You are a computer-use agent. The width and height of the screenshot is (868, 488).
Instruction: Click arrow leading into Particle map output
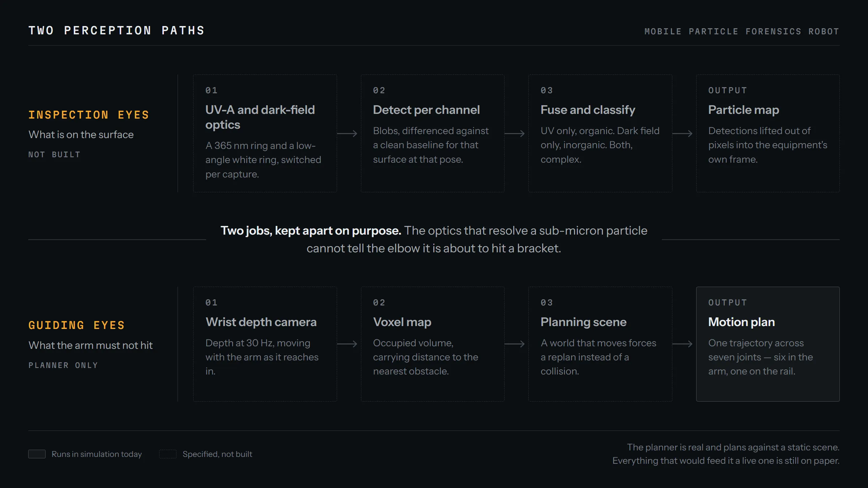(x=682, y=133)
